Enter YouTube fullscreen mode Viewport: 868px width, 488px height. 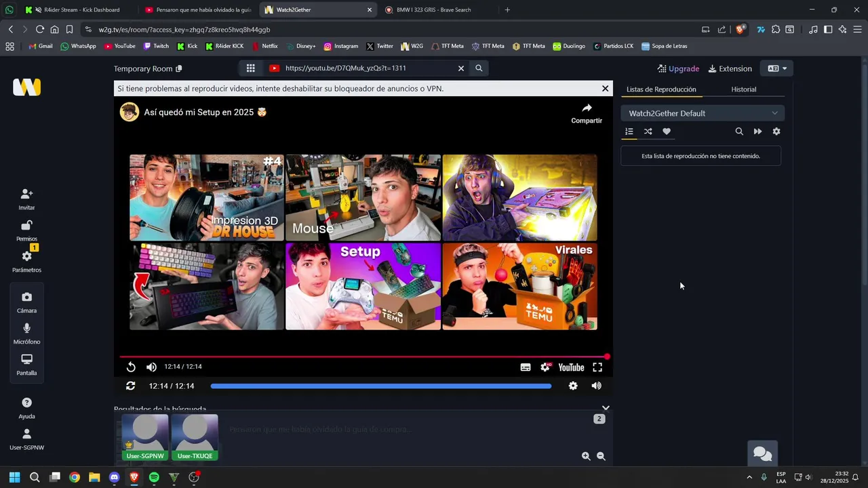click(x=597, y=367)
